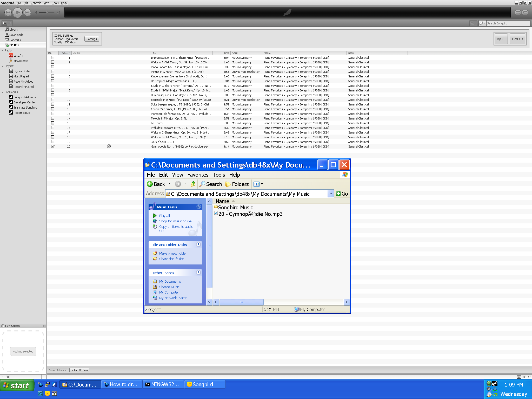Click the next track button
The image size is (532, 399).
coord(27,12)
